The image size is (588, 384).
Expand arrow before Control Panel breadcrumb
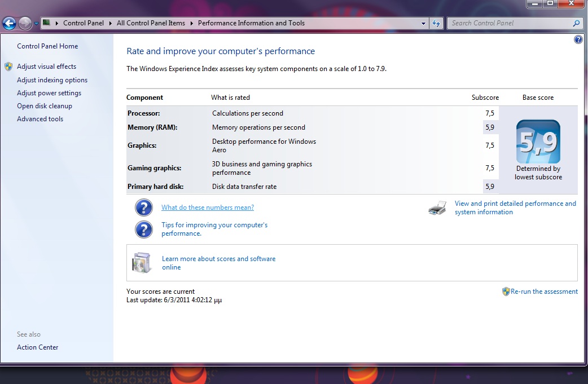point(57,23)
